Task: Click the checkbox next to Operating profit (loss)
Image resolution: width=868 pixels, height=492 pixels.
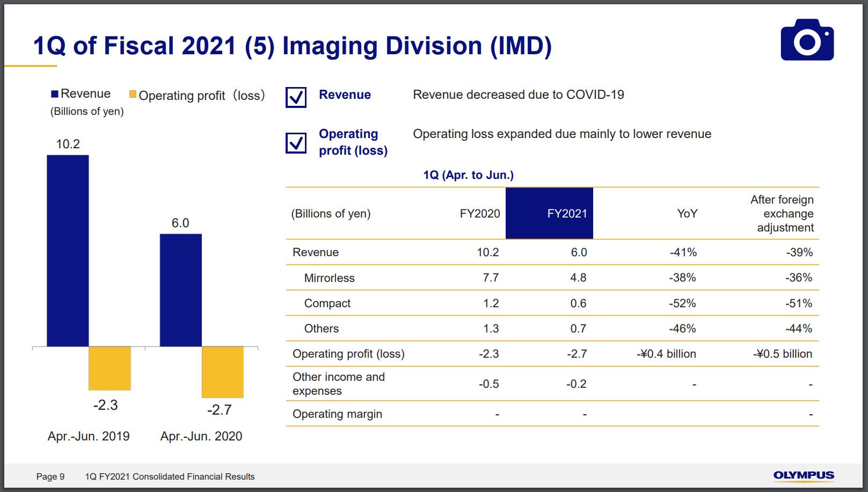Action: [x=296, y=143]
